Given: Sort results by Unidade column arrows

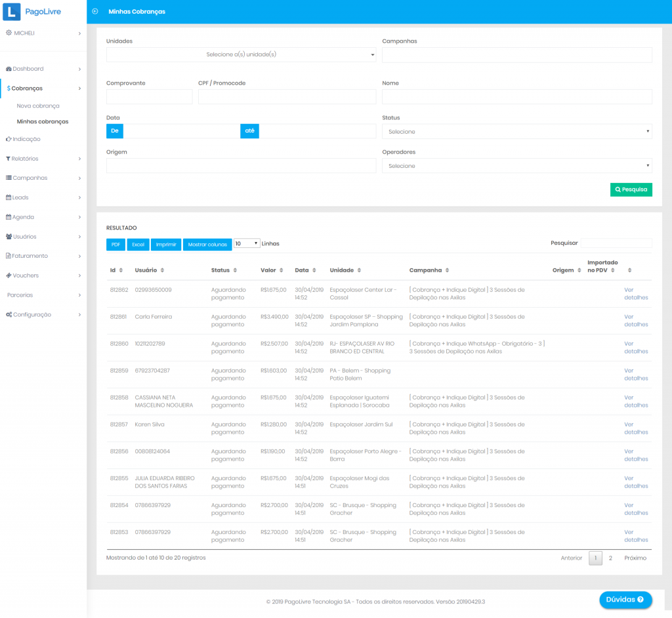Looking at the screenshot, I should 359,270.
